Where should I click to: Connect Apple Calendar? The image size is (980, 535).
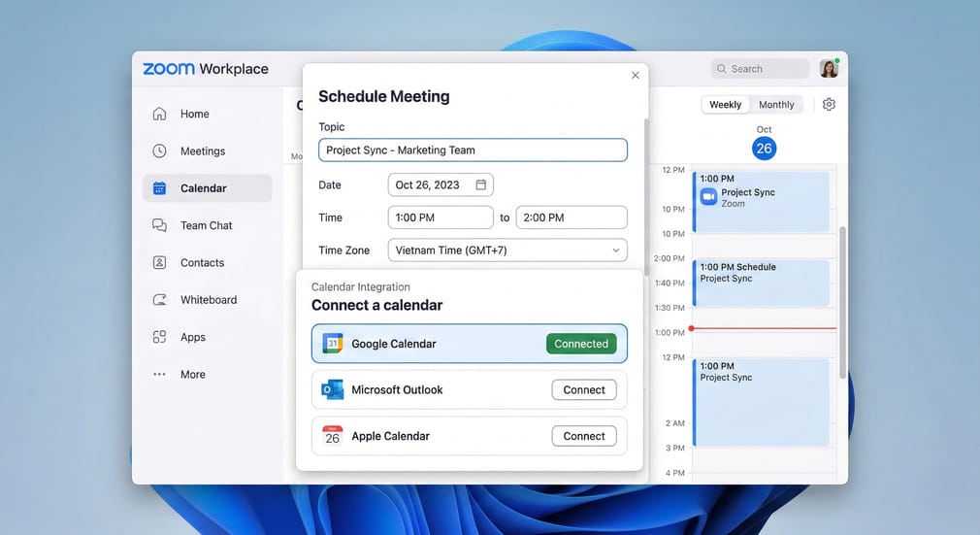tap(584, 437)
